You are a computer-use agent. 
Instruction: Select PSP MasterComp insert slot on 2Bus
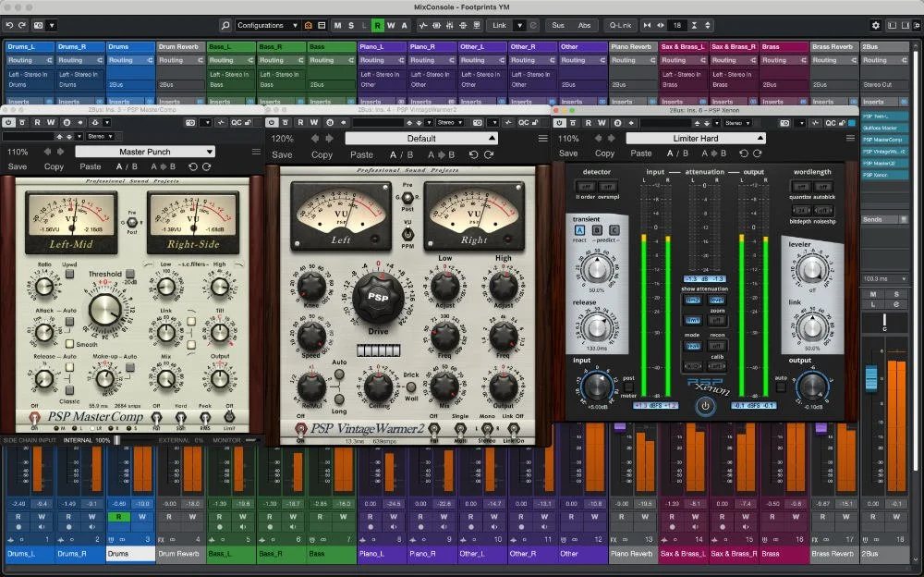point(884,140)
